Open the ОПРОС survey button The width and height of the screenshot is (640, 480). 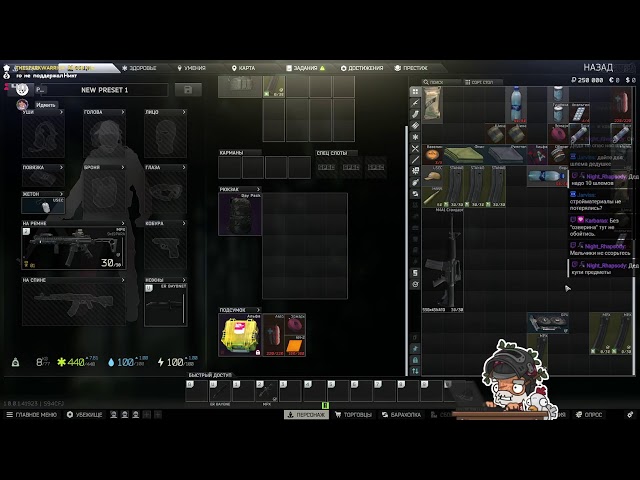click(x=589, y=415)
